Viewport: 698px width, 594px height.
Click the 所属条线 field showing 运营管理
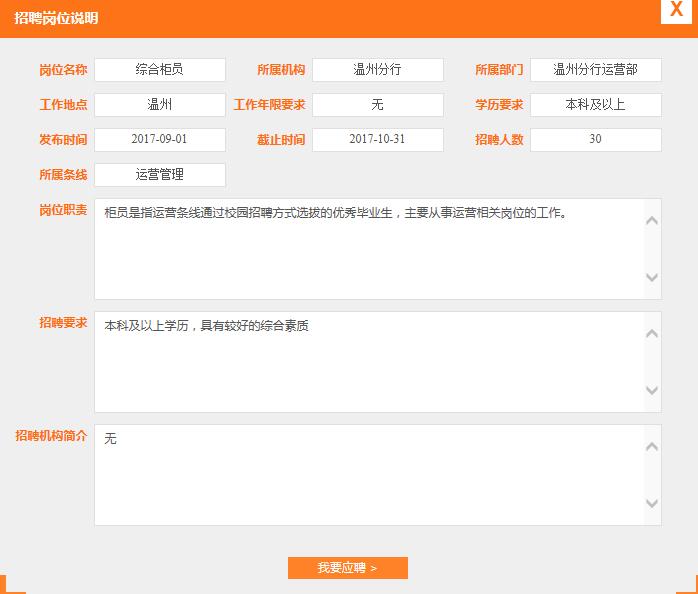[x=160, y=175]
